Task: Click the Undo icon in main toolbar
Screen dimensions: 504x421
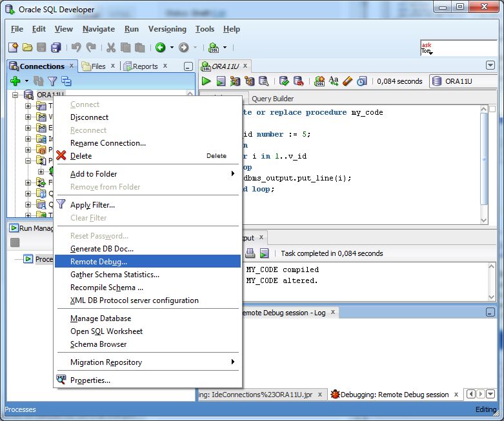Action: (76, 48)
